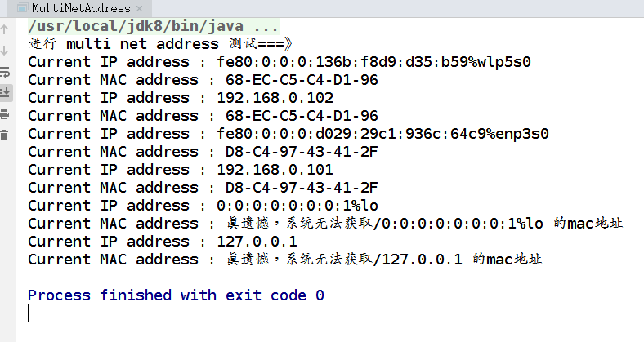Viewport: 644px width, 342px height.
Task: Select the MultiNetAddress run tab
Action: click(80, 8)
